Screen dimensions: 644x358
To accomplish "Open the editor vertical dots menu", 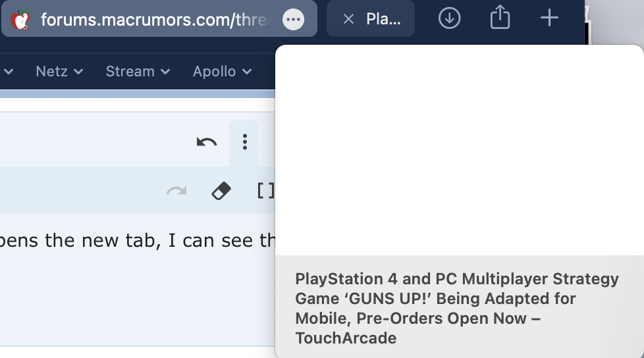I will 245,142.
